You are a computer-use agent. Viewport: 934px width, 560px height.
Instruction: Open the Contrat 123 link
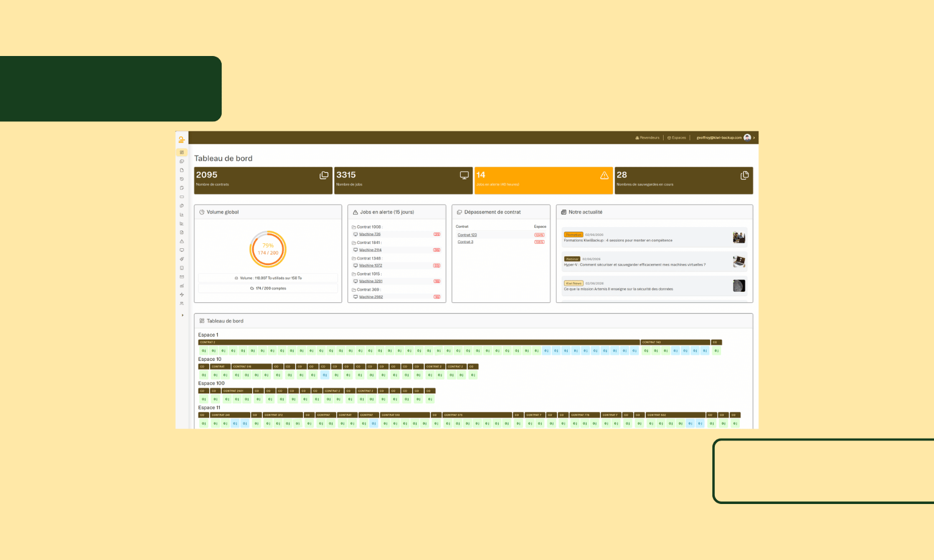(467, 235)
